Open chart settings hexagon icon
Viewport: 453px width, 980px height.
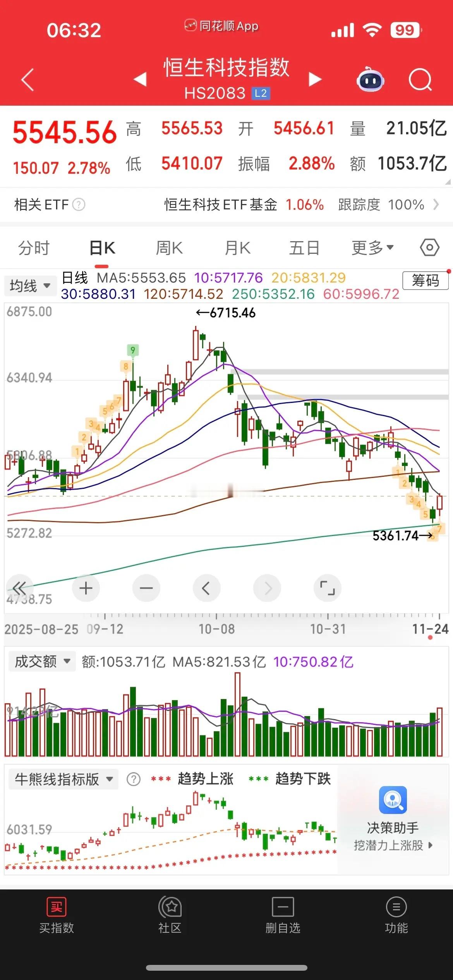pyautogui.click(x=430, y=247)
